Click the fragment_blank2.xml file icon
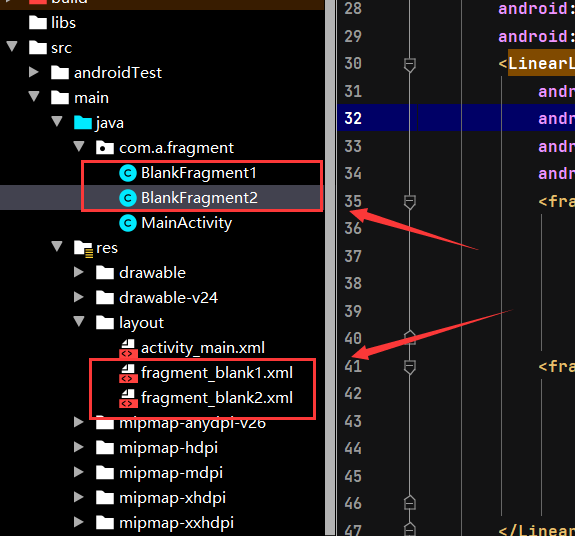The width and height of the screenshot is (575, 536). [x=128, y=398]
